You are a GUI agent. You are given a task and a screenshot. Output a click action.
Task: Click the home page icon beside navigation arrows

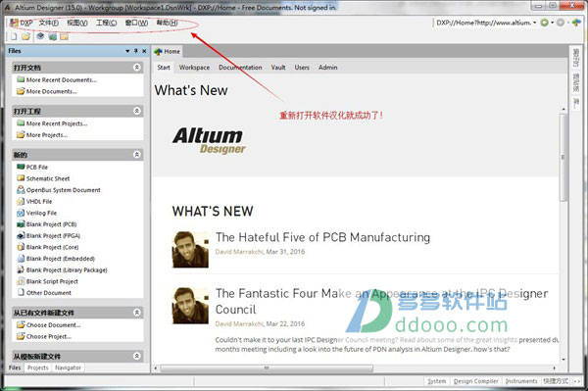coord(576,23)
